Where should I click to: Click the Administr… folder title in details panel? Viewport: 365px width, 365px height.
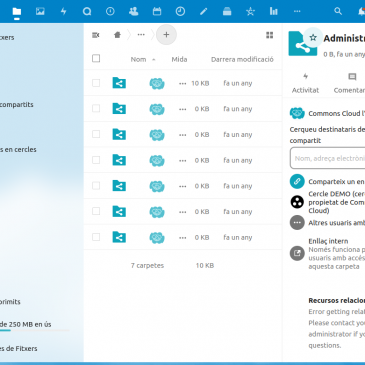[344, 38]
